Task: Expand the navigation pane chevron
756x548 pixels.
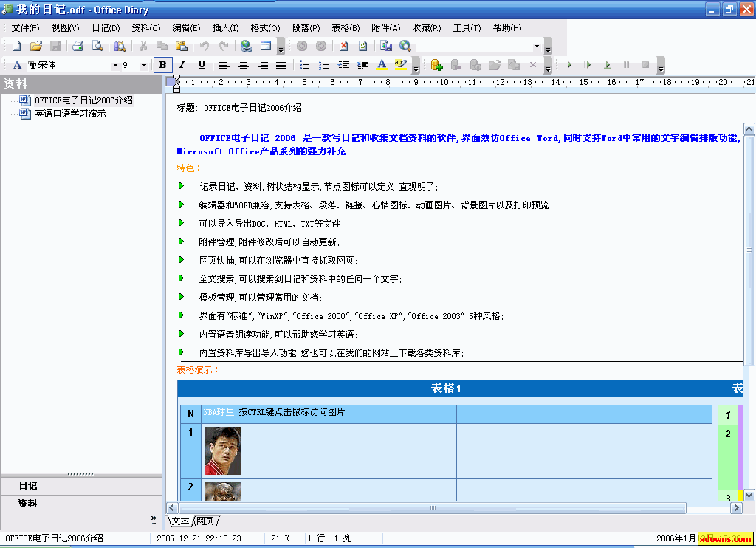Action: pos(154,520)
